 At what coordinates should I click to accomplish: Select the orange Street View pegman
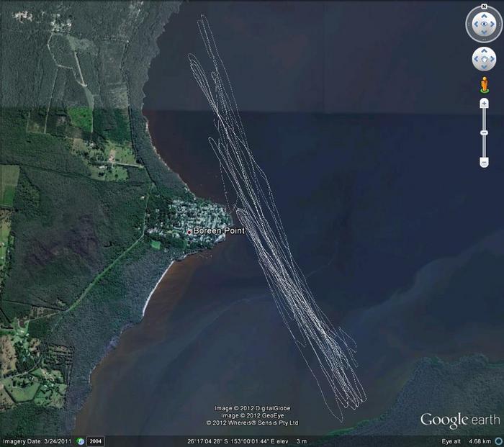pyautogui.click(x=484, y=85)
